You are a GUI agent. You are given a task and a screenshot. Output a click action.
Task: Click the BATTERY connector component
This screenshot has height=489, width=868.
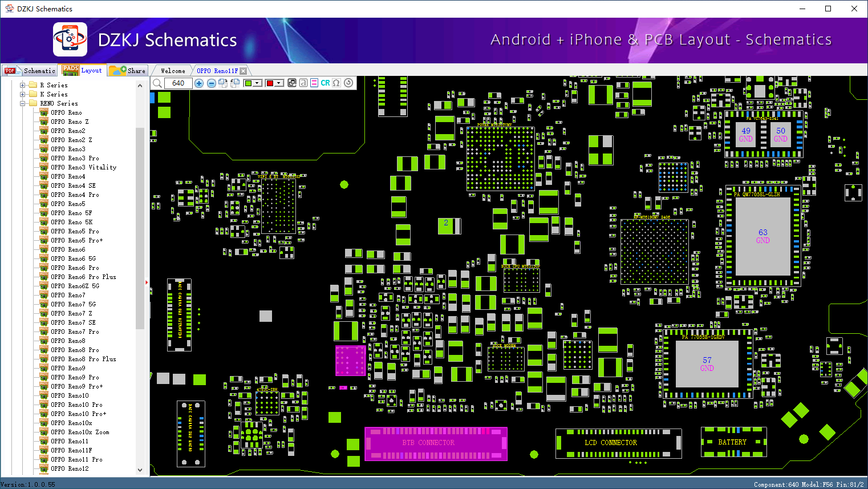coord(734,442)
